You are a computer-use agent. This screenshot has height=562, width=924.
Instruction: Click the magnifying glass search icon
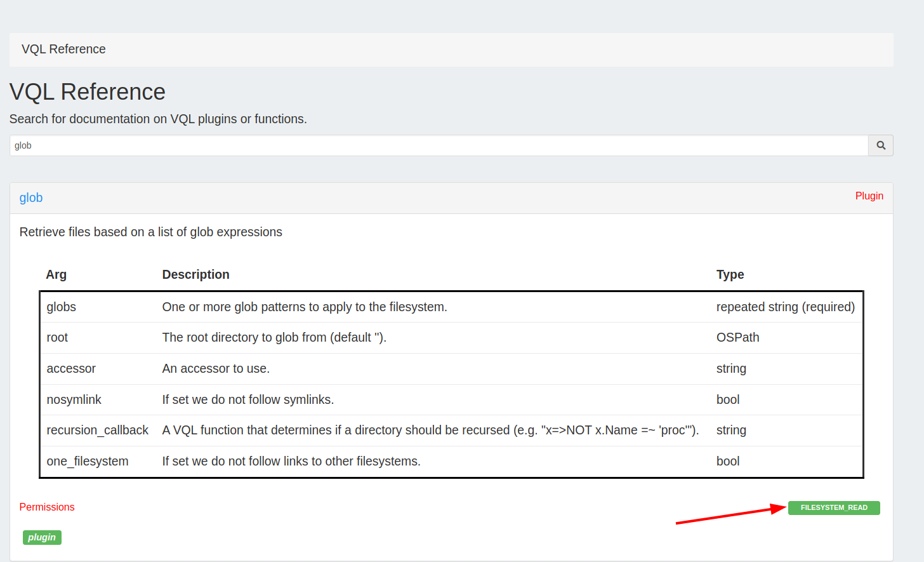click(x=880, y=145)
